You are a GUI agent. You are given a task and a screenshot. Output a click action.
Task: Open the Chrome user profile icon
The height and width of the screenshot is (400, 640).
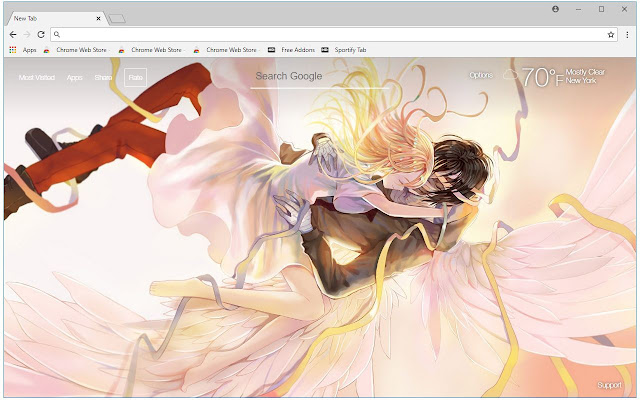point(556,9)
